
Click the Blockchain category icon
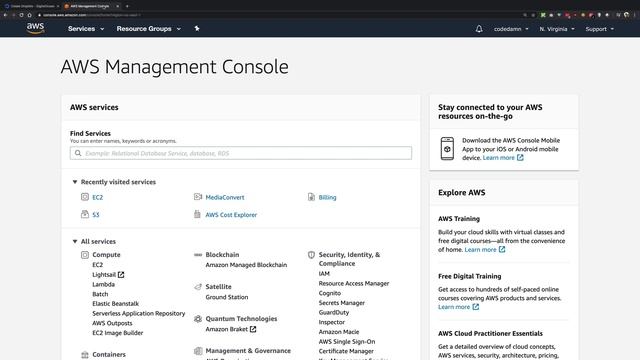[x=198, y=255]
